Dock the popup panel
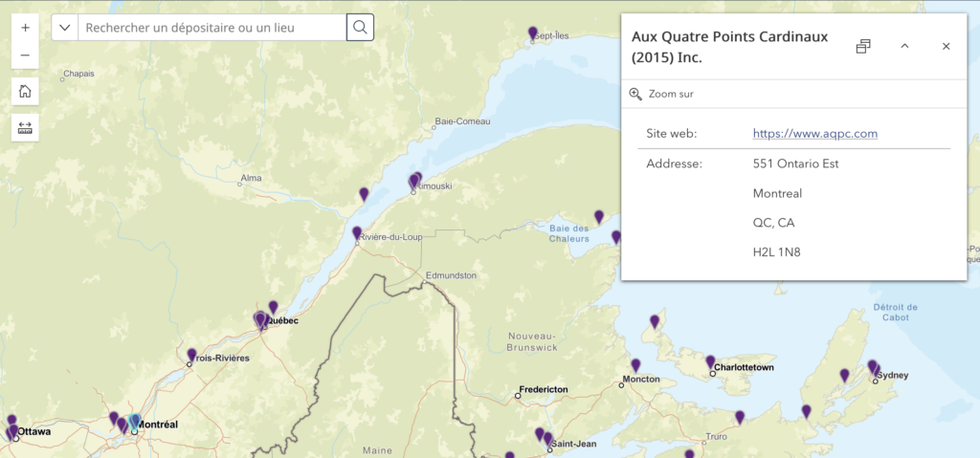The height and width of the screenshot is (458, 980). (x=862, y=46)
